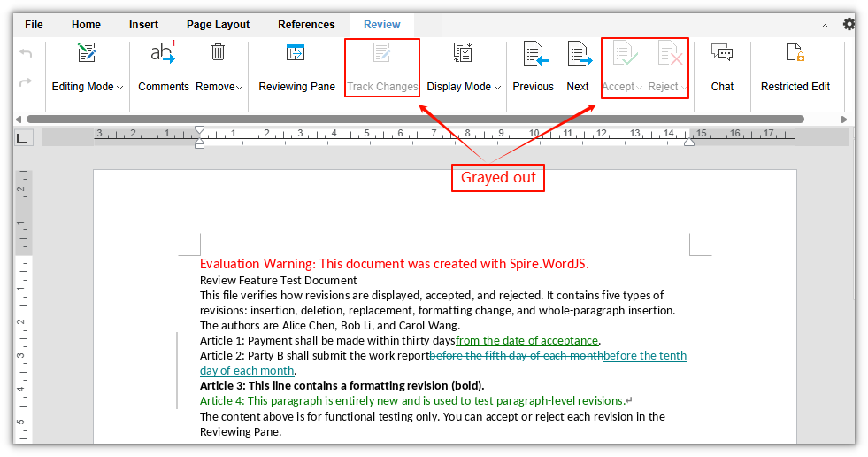Click the Restricted Edit label
Viewport: 868px width, 457px height.
[795, 87]
